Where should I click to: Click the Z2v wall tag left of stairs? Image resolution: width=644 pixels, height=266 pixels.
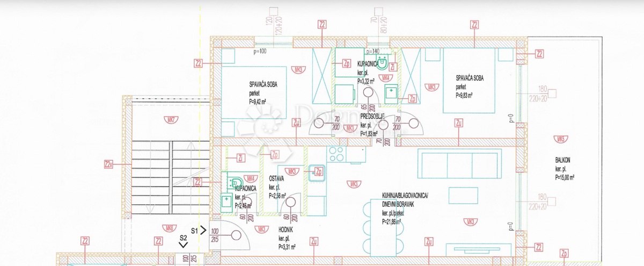pos(109,163)
